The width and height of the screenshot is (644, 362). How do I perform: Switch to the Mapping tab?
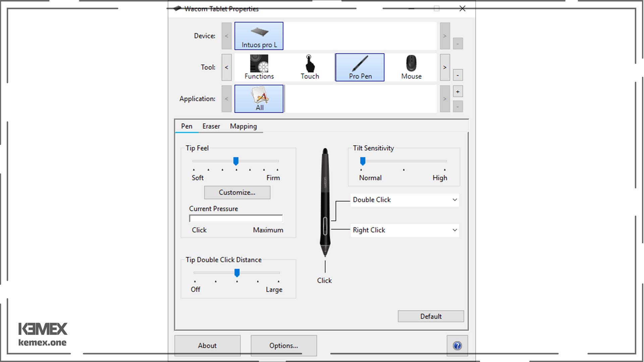tap(244, 126)
